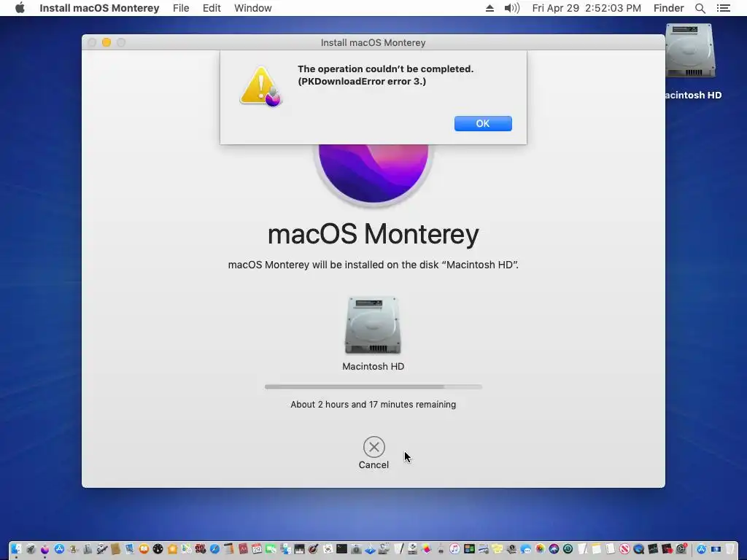Click OK in the PKDownloadError dialog

point(483,123)
